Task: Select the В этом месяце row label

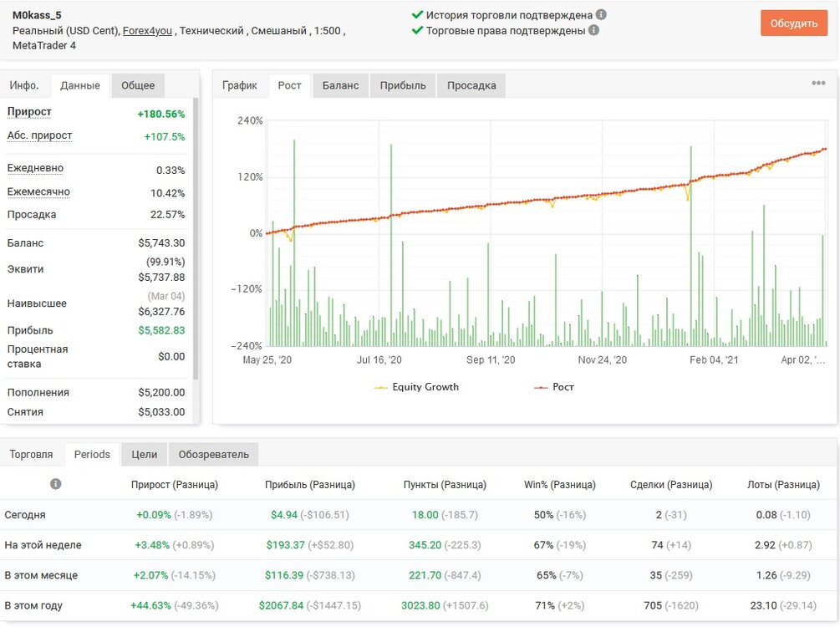Action: tap(41, 575)
